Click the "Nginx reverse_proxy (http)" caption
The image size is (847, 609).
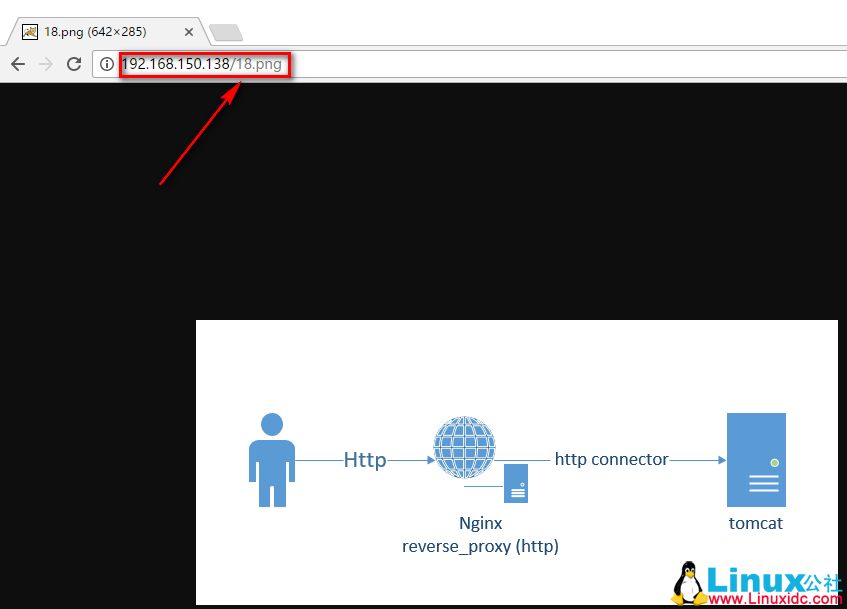(x=480, y=535)
